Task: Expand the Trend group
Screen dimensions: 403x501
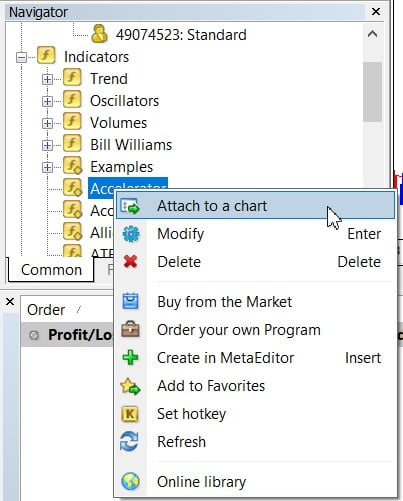Action: (47, 79)
